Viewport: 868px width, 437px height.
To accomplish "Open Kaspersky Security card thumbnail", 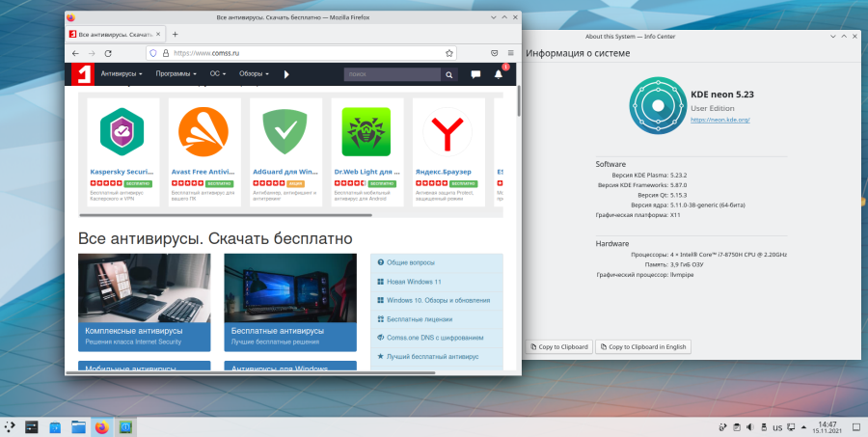I will coord(122,132).
